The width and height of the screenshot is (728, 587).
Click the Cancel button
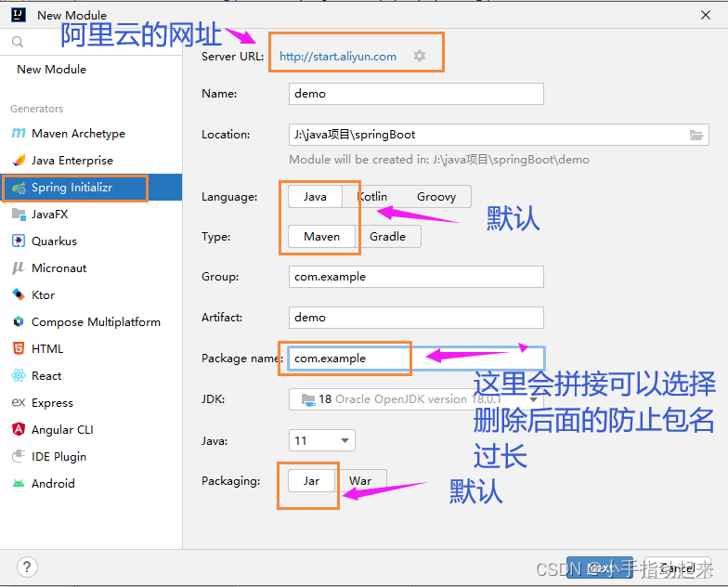click(678, 567)
